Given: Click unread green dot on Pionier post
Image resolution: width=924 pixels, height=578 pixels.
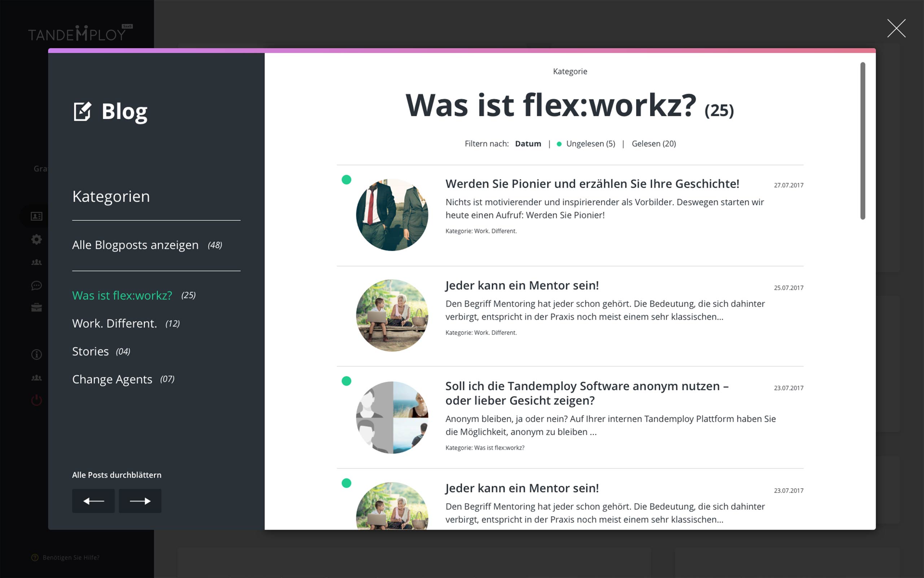Looking at the screenshot, I should pyautogui.click(x=346, y=180).
